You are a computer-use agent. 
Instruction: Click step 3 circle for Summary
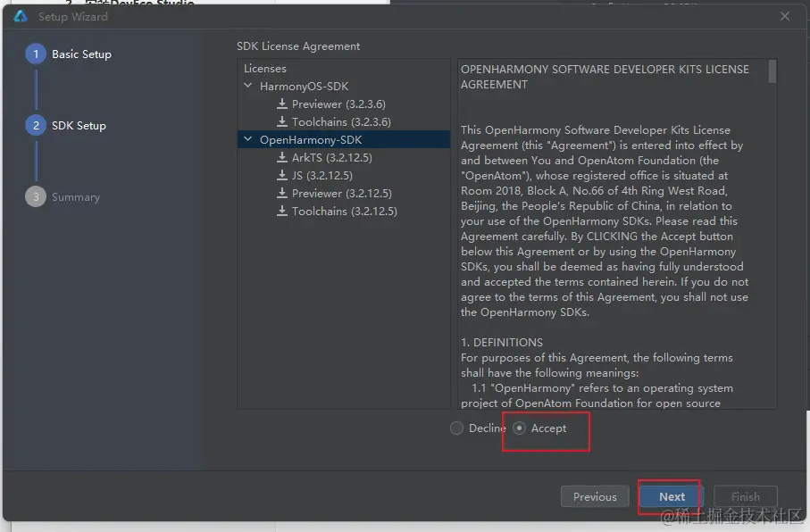(x=36, y=196)
